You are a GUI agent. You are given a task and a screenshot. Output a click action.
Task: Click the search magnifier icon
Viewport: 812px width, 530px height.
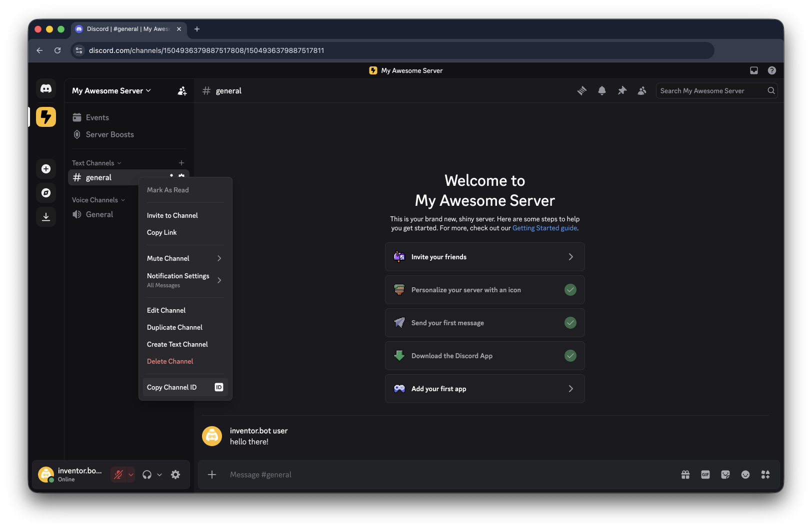(771, 91)
